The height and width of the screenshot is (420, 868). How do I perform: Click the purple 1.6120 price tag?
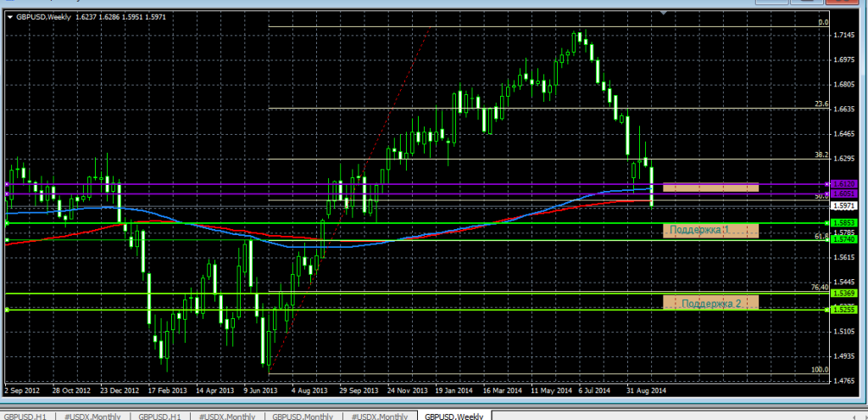click(x=843, y=183)
